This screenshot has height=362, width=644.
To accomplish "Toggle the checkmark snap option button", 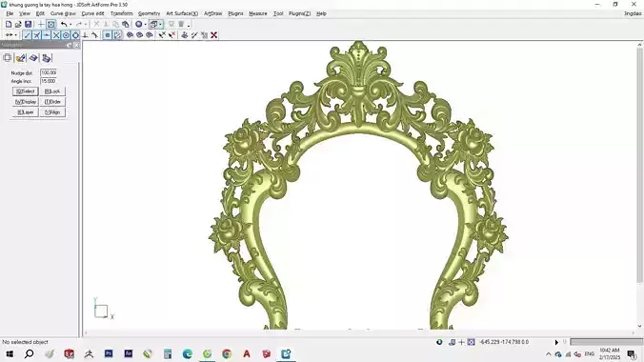I will (x=117, y=35).
